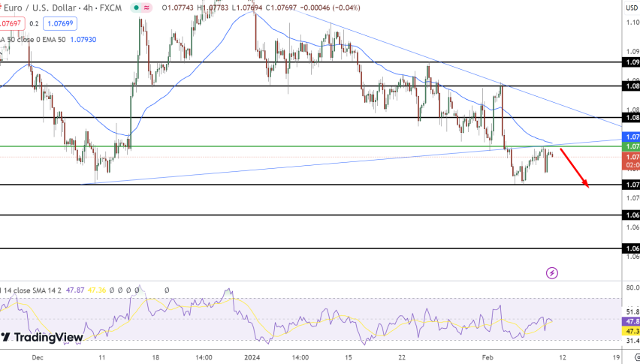Click the Dec date label on time axis
This screenshot has height=364, width=640.
pyautogui.click(x=37, y=357)
